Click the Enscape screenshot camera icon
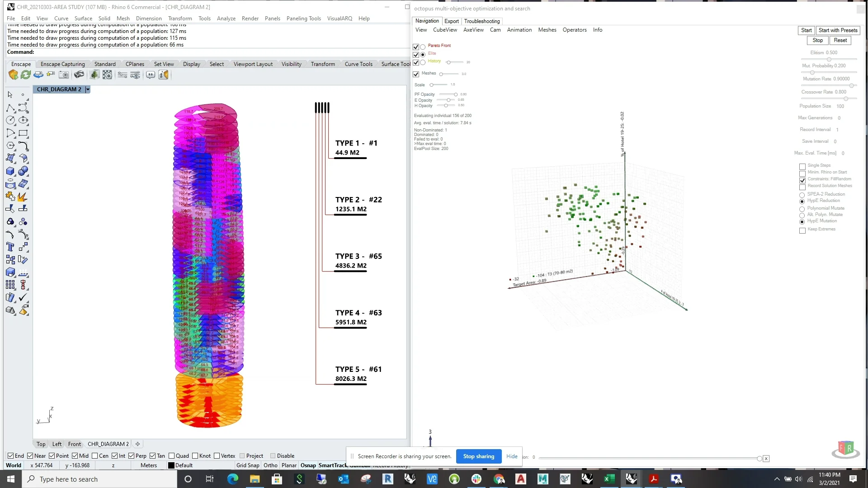868x488 pixels. 64,75
